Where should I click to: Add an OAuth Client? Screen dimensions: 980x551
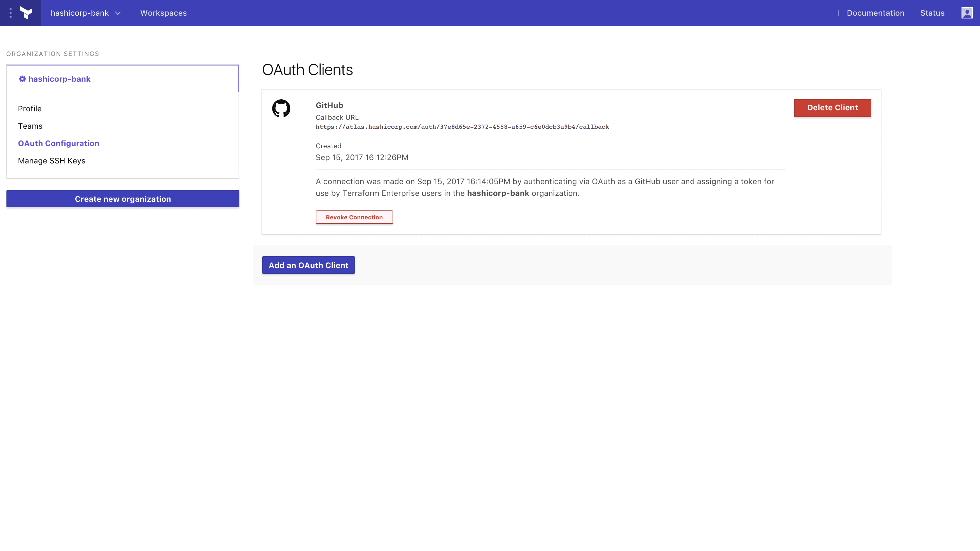coord(308,265)
